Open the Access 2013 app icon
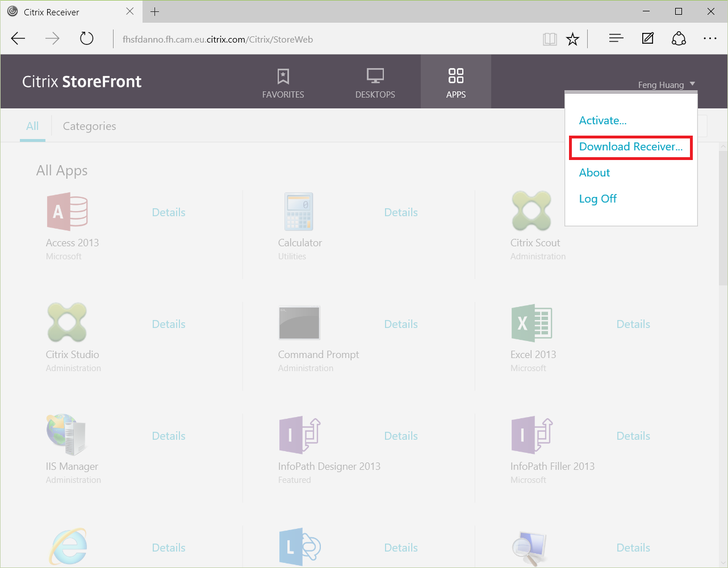728x568 pixels. point(67,212)
